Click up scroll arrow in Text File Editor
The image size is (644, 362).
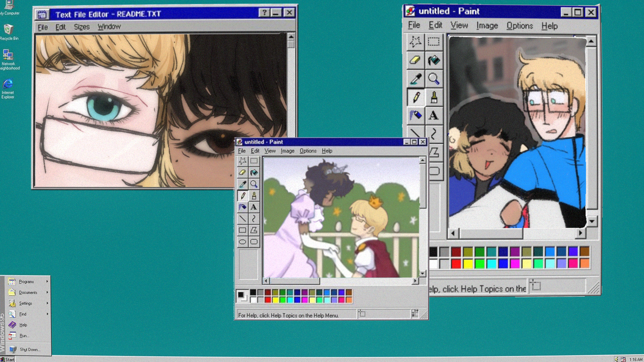291,38
